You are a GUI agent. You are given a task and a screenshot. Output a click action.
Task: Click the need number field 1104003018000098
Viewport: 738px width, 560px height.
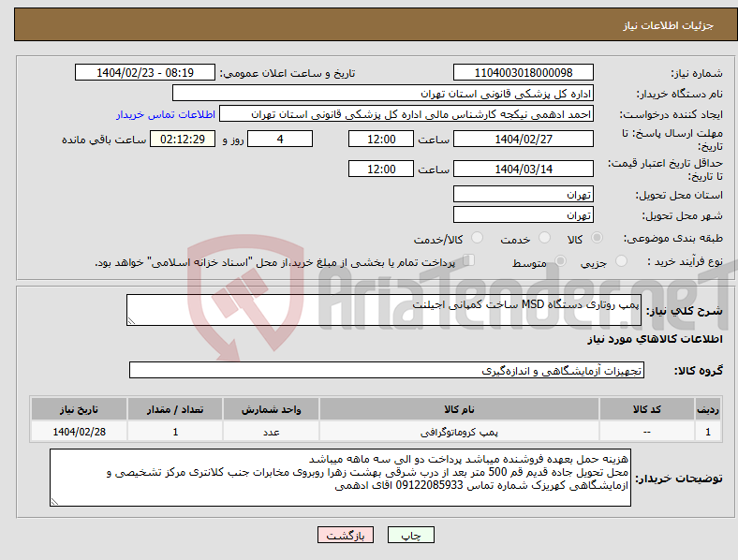pos(523,72)
